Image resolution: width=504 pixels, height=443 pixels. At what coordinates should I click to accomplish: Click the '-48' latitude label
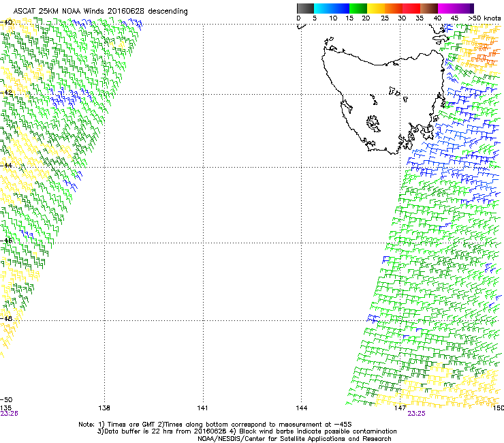click(6, 318)
